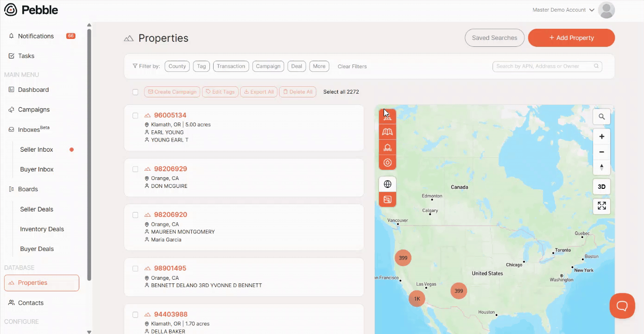Open Buyer Inbox
The width and height of the screenshot is (644, 334).
pyautogui.click(x=37, y=170)
